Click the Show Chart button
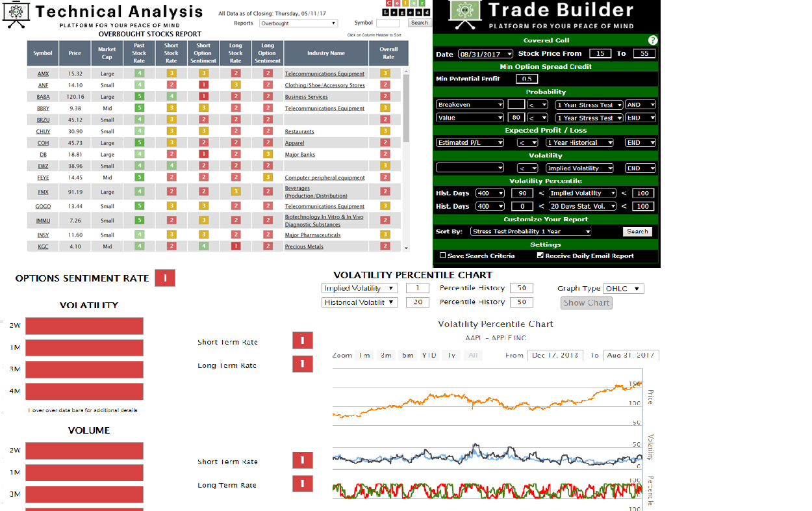Screen dimensions: 812x511 (x=587, y=303)
